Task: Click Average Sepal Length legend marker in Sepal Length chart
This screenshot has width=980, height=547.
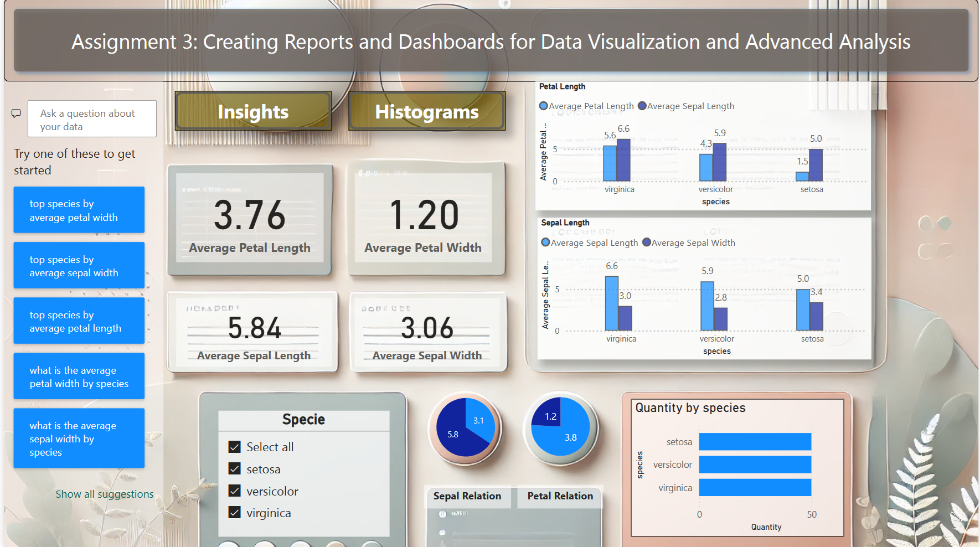Action: [545, 242]
